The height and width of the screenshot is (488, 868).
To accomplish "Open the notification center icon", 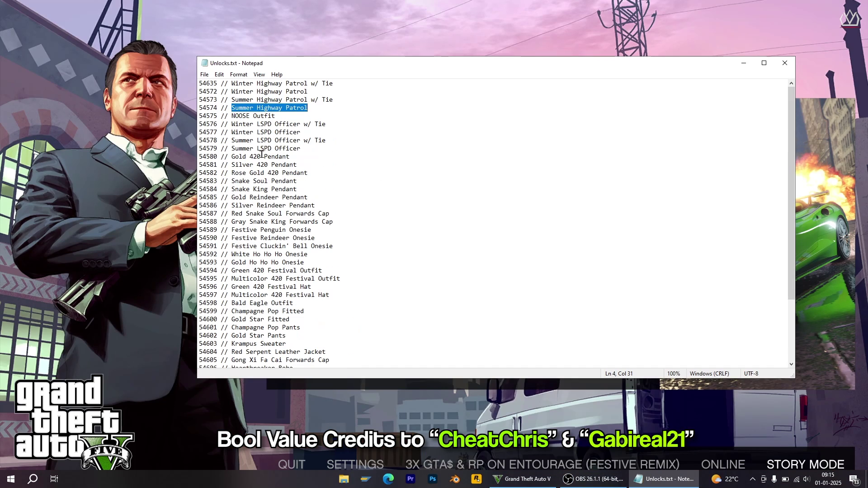I will tap(854, 479).
